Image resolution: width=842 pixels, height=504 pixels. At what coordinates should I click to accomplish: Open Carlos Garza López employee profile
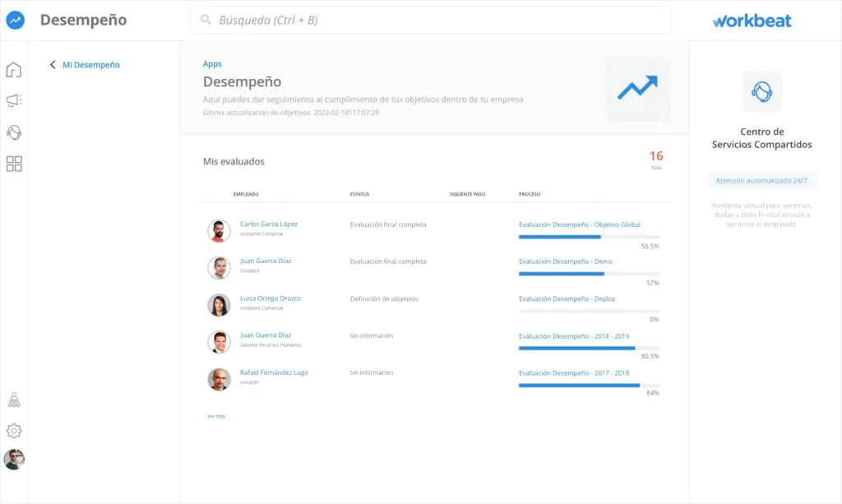pos(269,224)
